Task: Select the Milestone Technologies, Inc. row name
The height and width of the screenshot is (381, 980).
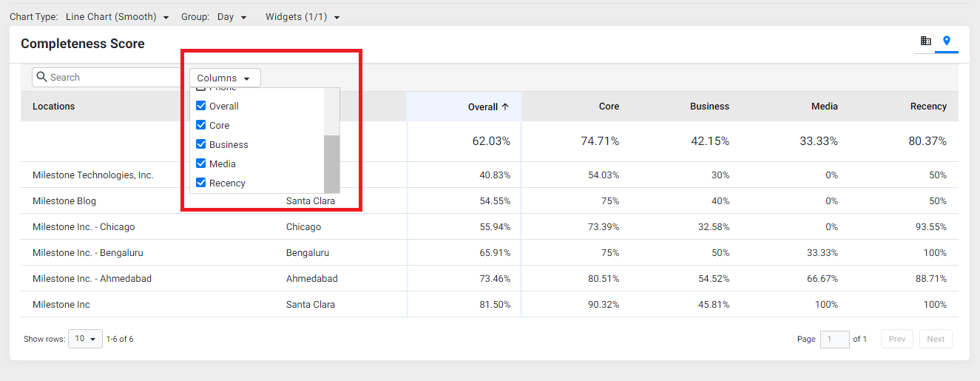Action: pos(93,175)
